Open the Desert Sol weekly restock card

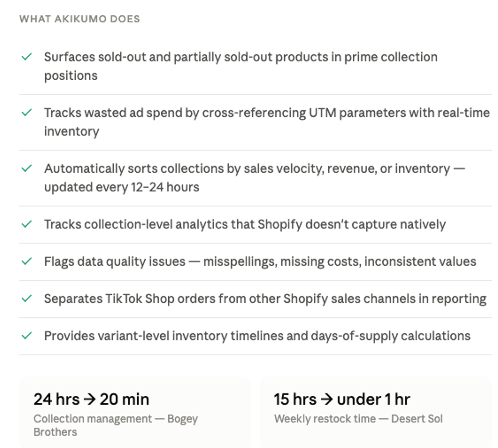pyautogui.click(x=376, y=412)
